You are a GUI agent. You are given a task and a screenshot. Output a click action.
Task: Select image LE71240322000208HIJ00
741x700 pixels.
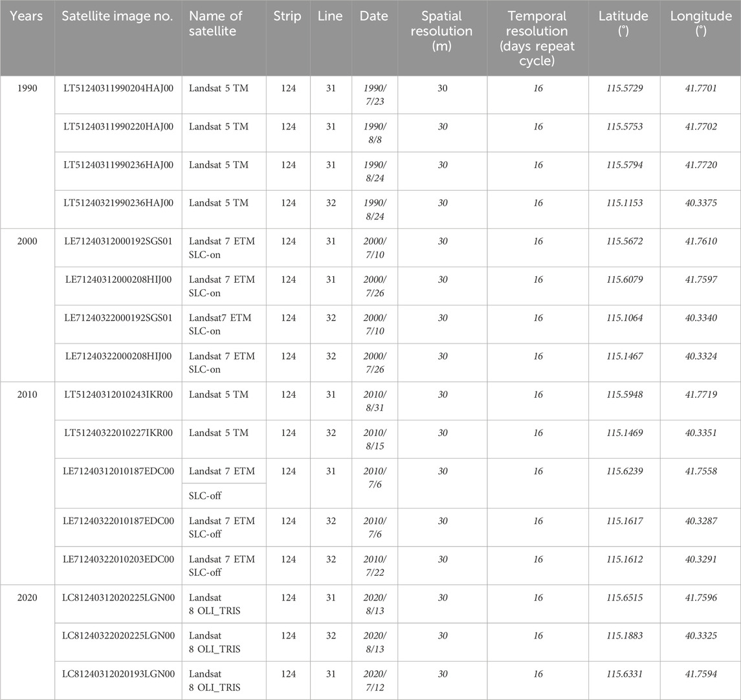tap(118, 356)
